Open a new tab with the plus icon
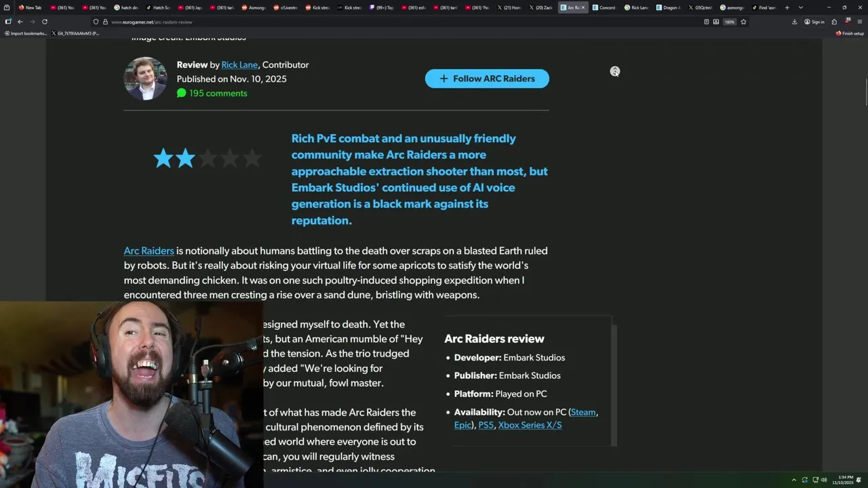This screenshot has height=488, width=868. click(787, 7)
